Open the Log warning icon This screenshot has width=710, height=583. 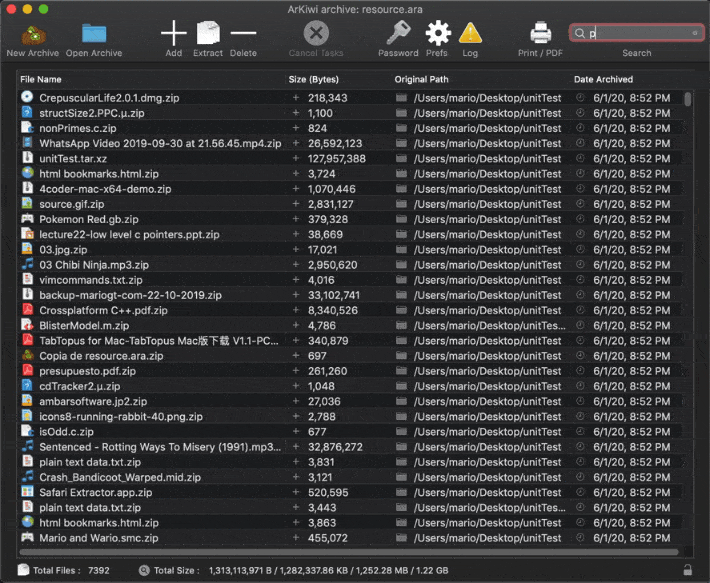(x=470, y=33)
